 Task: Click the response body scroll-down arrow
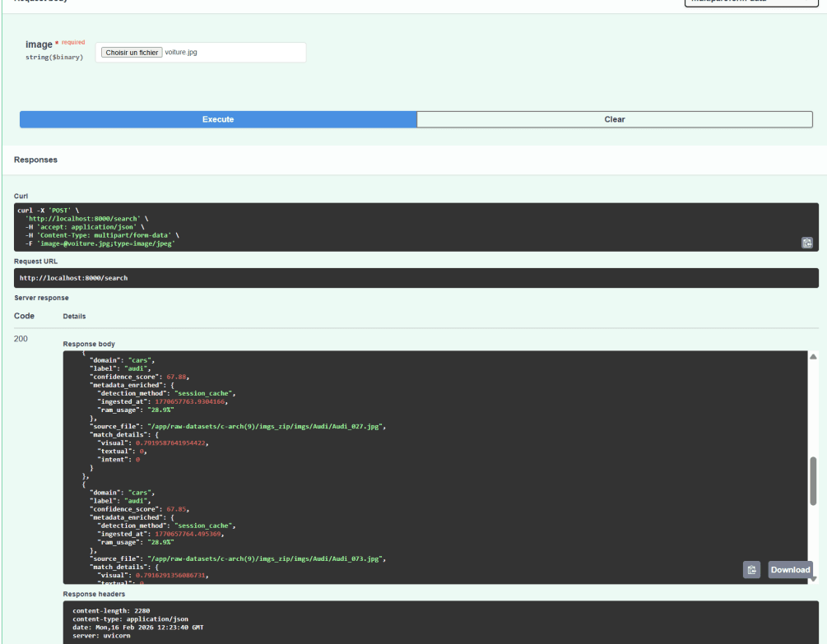click(813, 578)
